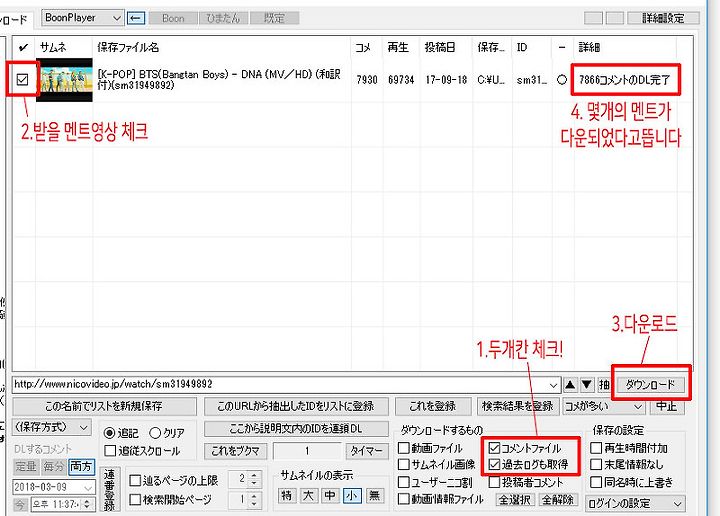Click the up triangle button next to URL field
Viewport: 720px width, 516px height.
570,385
